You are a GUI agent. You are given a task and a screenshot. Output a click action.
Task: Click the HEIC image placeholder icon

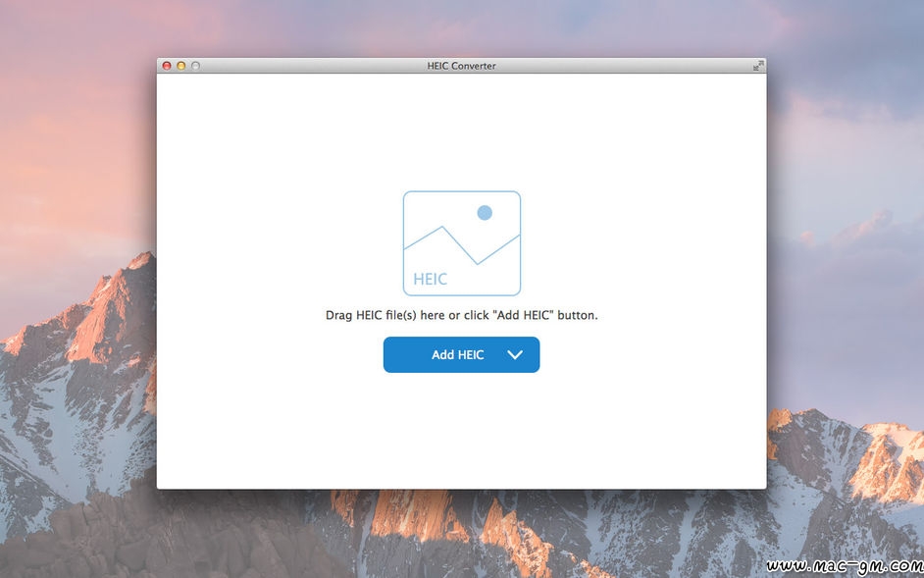tap(461, 243)
